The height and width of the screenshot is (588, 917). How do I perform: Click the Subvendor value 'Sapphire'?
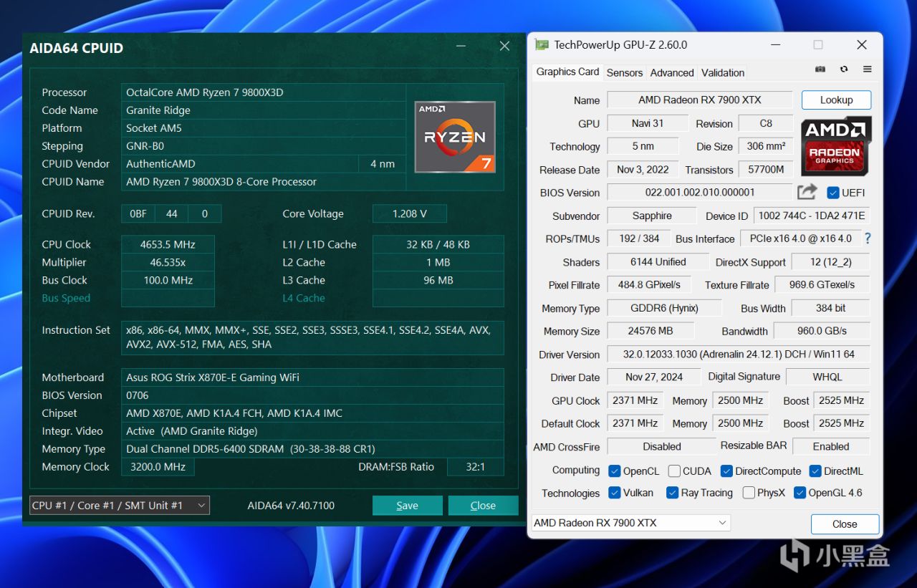pyautogui.click(x=652, y=216)
